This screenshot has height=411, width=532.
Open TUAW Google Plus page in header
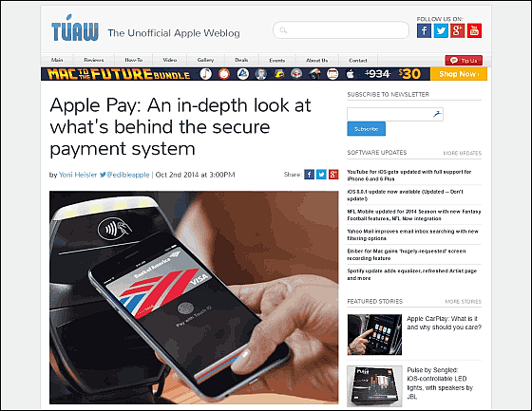pos(457,31)
